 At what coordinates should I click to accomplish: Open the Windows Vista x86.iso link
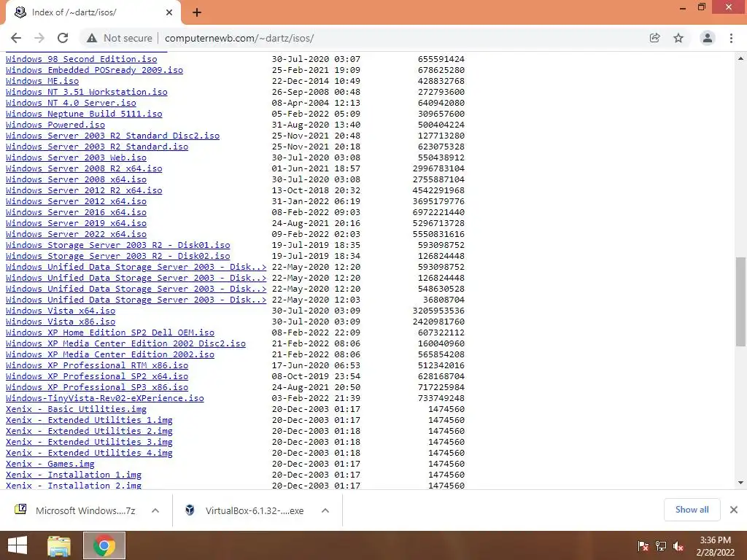click(x=61, y=322)
